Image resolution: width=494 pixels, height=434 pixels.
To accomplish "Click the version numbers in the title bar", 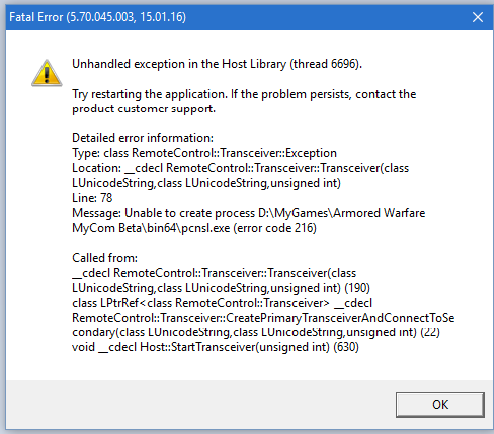I will pyautogui.click(x=126, y=17).
